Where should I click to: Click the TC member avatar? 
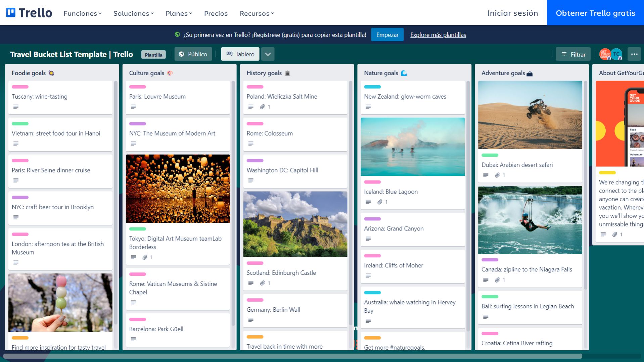(x=616, y=54)
